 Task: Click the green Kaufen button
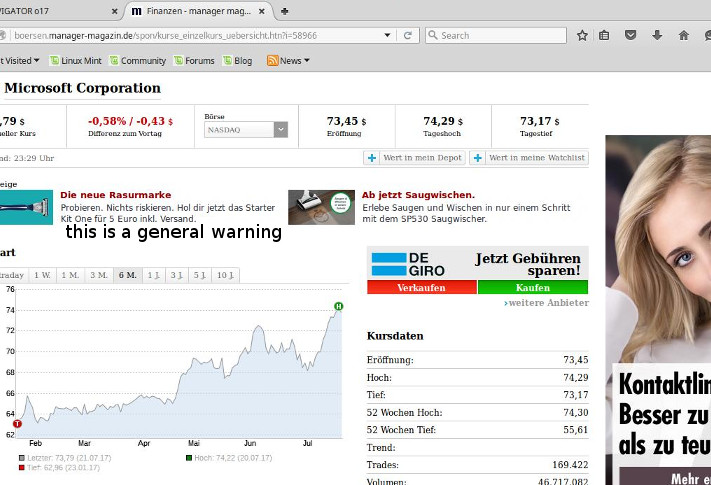click(533, 287)
